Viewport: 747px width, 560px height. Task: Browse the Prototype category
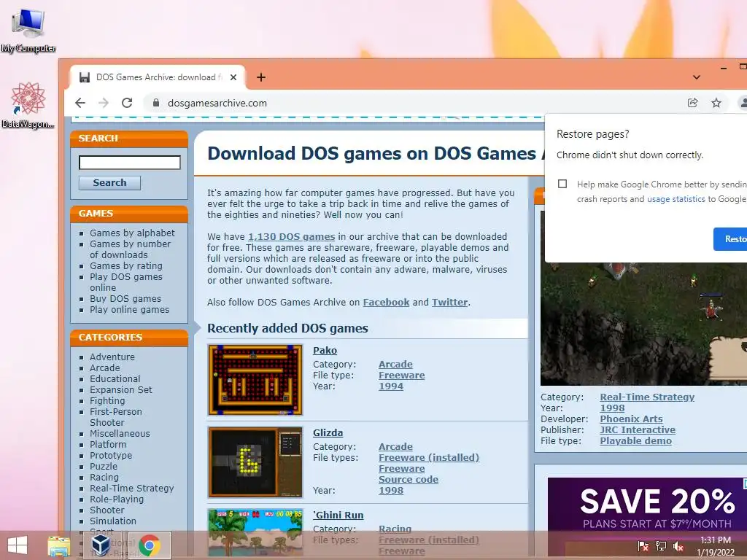click(111, 455)
